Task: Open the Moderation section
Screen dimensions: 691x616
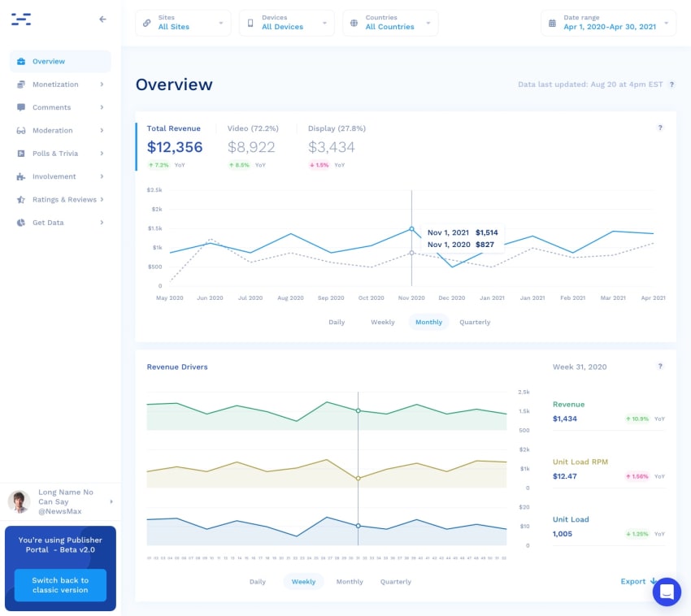Action: 50,130
